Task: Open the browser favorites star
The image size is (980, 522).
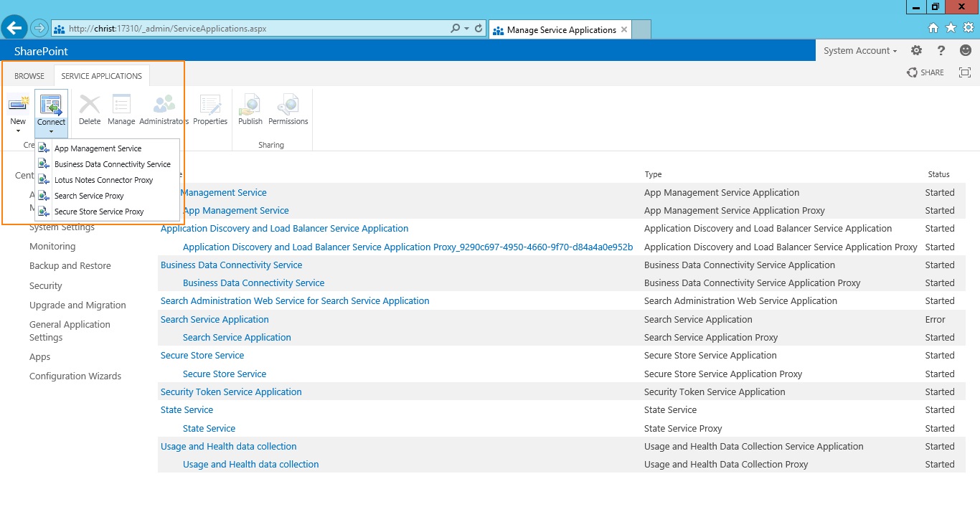Action: tap(951, 28)
